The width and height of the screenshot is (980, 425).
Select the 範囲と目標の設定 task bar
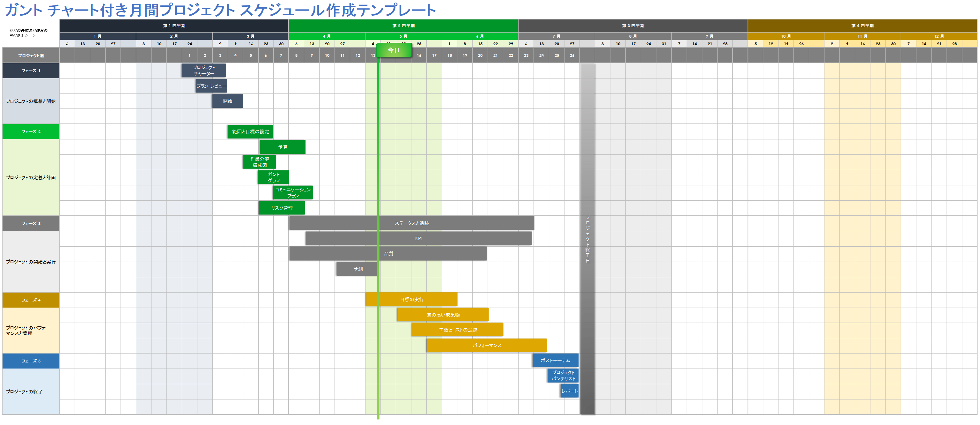[250, 132]
